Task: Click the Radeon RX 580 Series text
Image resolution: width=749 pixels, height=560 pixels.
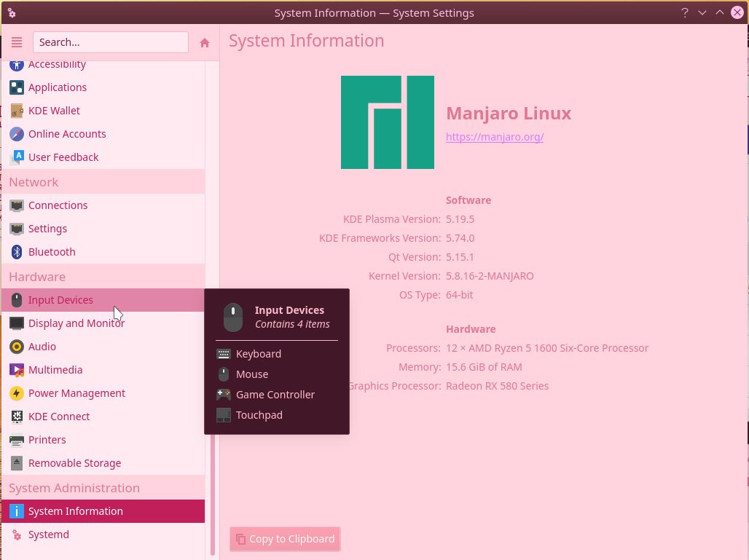Action: 497,386
